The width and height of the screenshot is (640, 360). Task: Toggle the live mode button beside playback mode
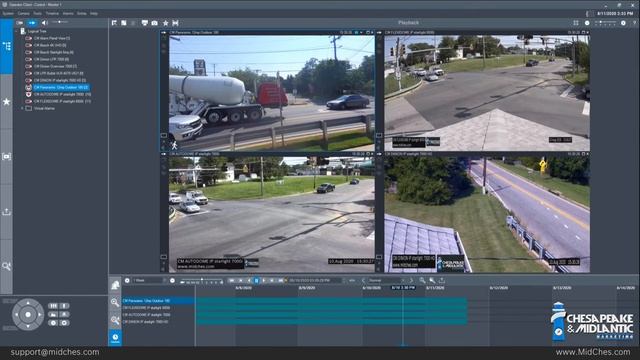click(x=20, y=23)
